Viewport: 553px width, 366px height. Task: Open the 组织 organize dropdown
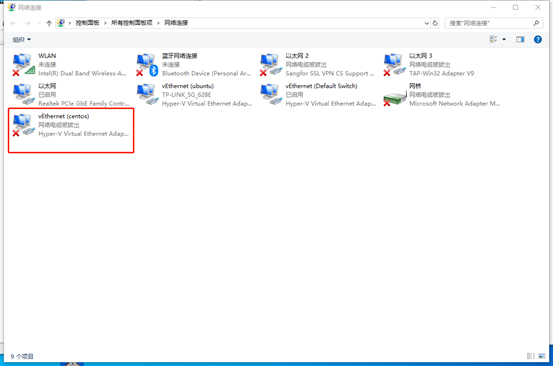[22, 39]
